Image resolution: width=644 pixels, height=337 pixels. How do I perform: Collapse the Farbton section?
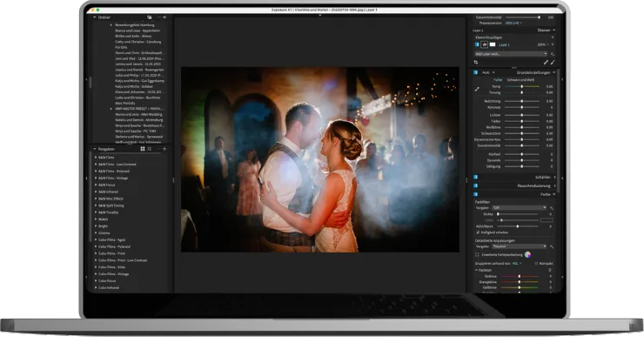pyautogui.click(x=476, y=270)
